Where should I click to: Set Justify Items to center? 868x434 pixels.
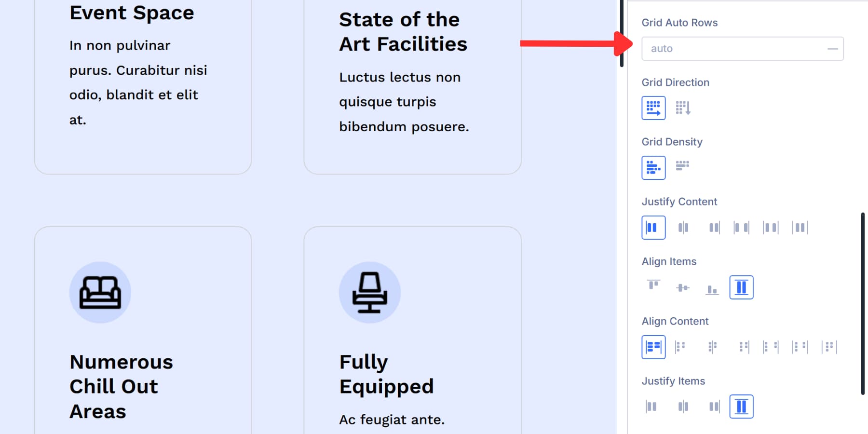point(683,406)
